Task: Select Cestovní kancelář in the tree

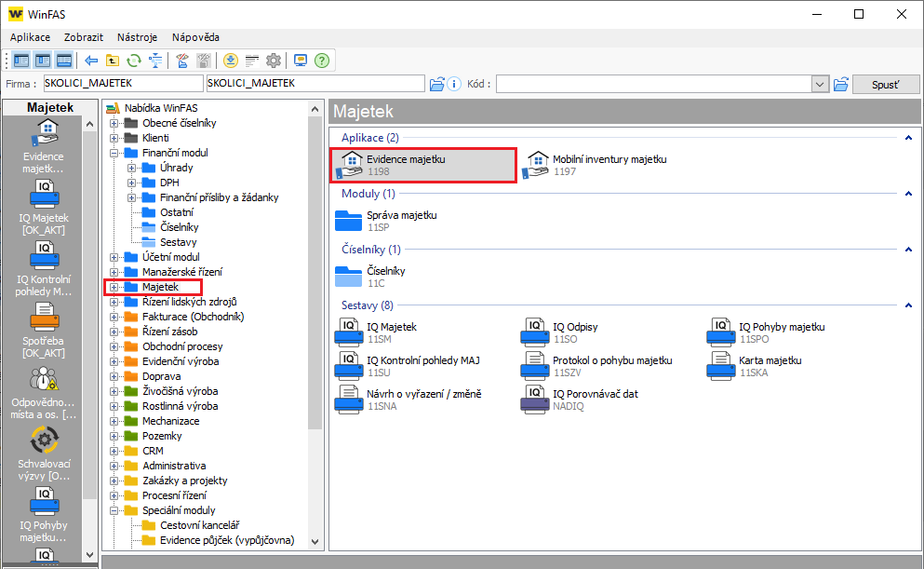Action: (x=200, y=525)
